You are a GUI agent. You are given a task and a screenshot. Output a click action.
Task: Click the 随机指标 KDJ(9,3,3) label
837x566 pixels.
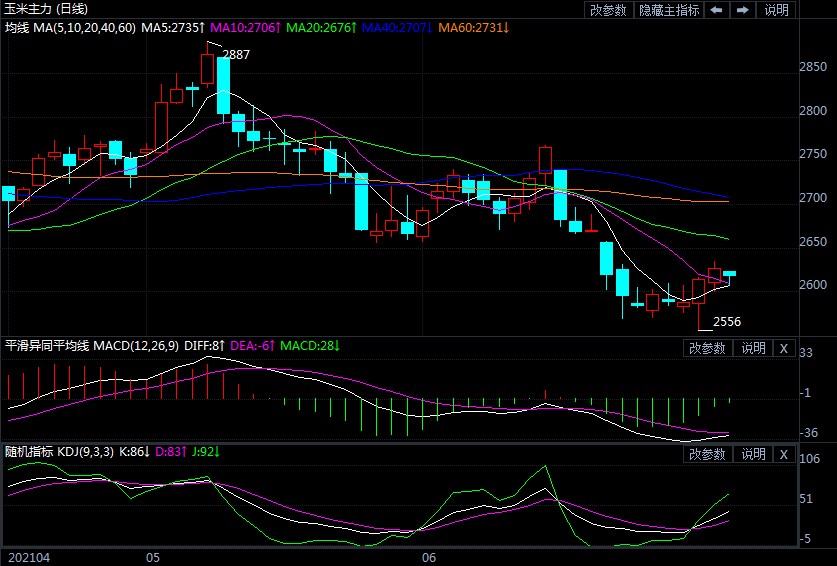pos(59,452)
